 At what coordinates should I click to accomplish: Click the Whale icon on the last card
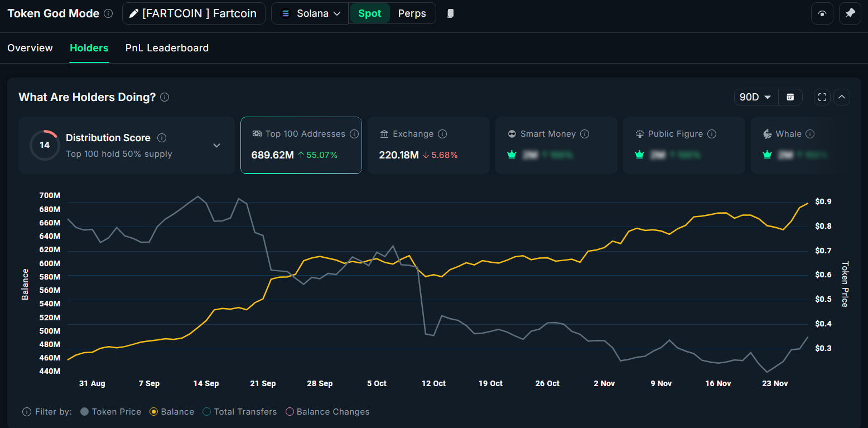point(768,133)
